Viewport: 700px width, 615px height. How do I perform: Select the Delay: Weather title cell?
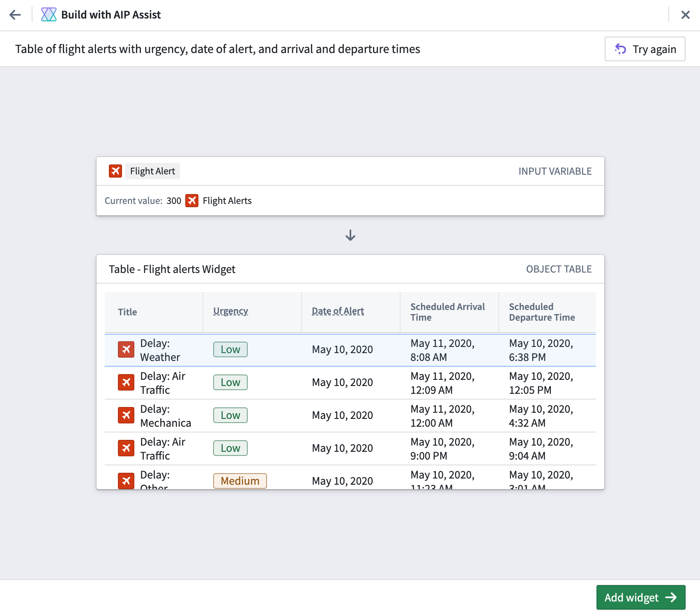160,350
